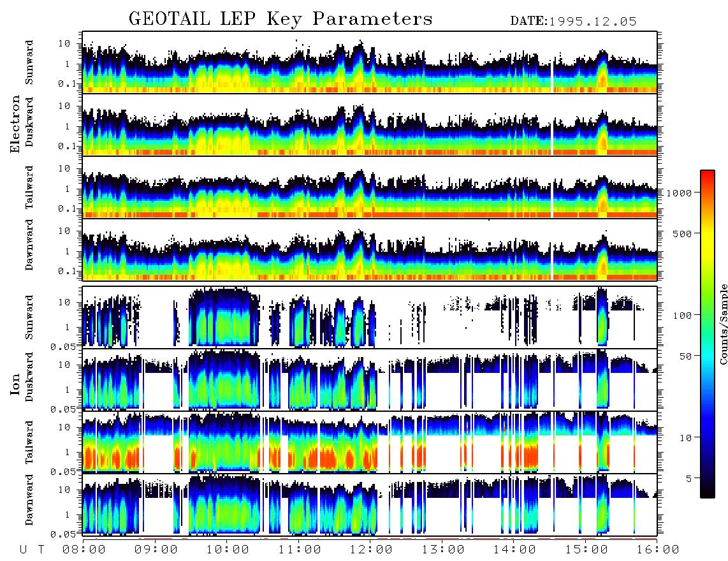Click the Dawnward label of the Electron group
Viewport: 728px width, 561px height.
(x=29, y=245)
